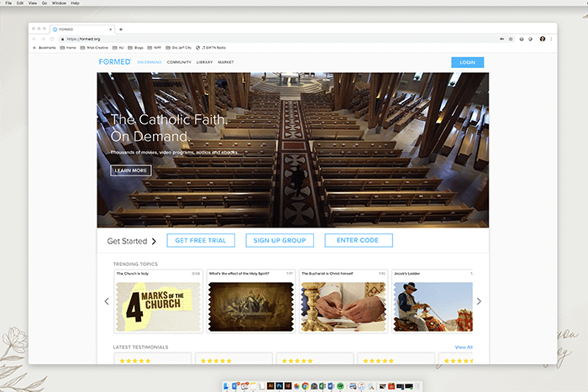Open the Community tab in site navigation
588x392 pixels.
(179, 62)
